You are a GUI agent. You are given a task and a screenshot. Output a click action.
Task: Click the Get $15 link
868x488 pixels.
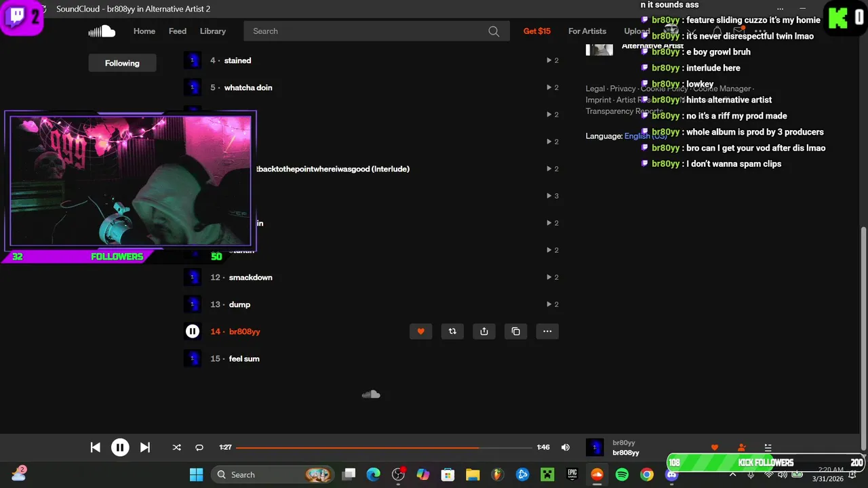click(x=537, y=31)
